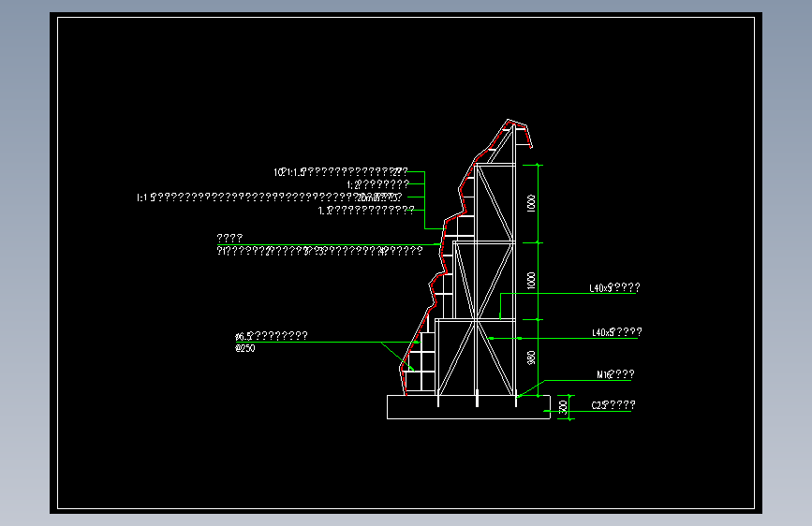Screen dimensions: 812x526
Task: Click the 980 vertical dimension text
Action: (x=531, y=358)
